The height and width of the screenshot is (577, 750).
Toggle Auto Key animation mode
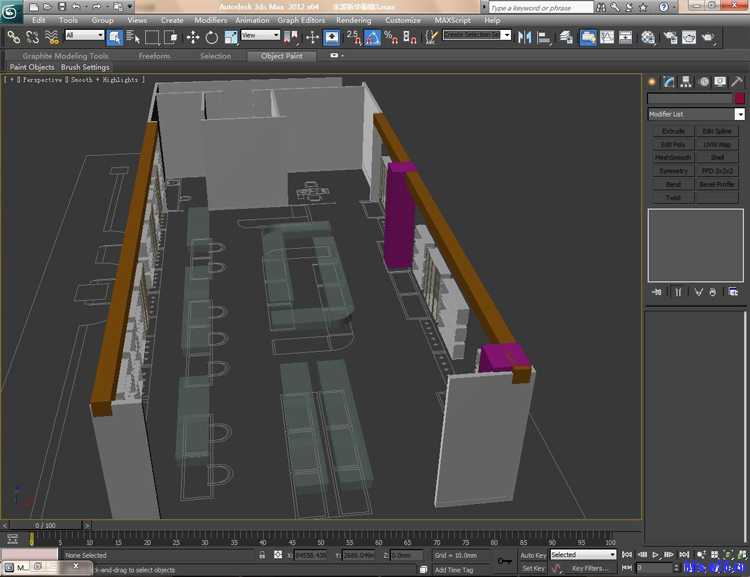point(533,555)
